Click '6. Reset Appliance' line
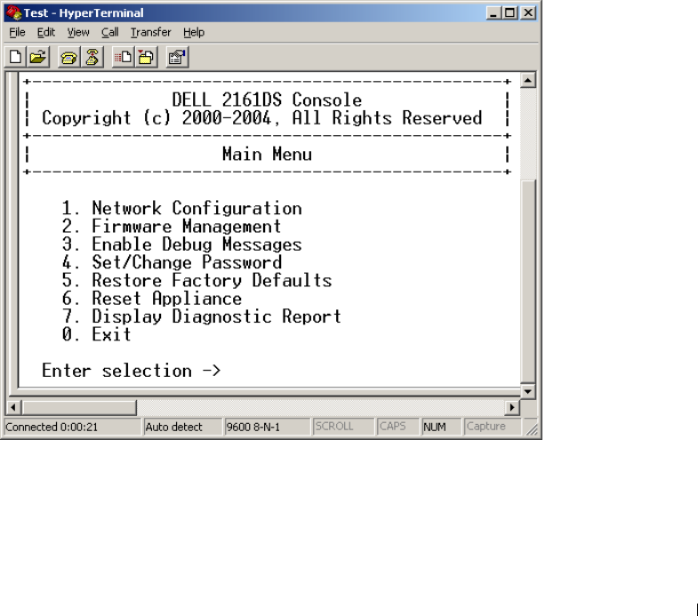698x616 pixels. (x=151, y=298)
